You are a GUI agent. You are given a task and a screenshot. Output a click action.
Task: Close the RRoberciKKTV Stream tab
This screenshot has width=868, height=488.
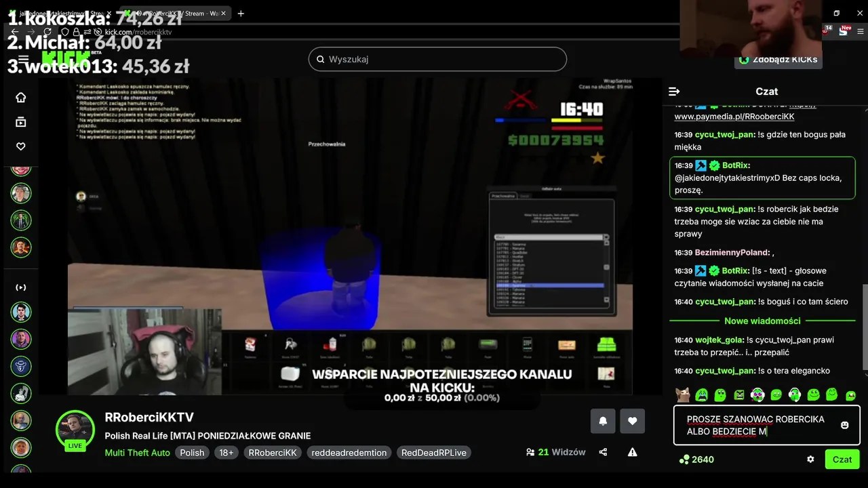point(223,13)
